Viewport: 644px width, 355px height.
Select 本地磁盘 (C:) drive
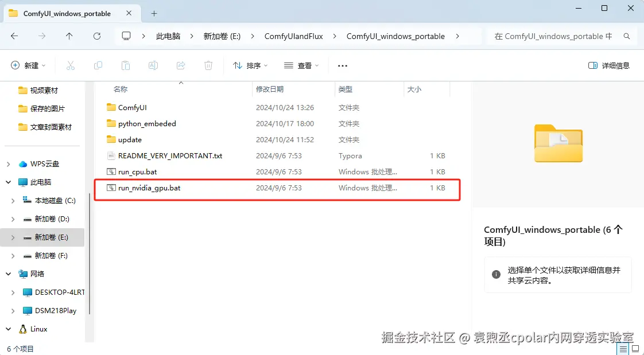49,201
